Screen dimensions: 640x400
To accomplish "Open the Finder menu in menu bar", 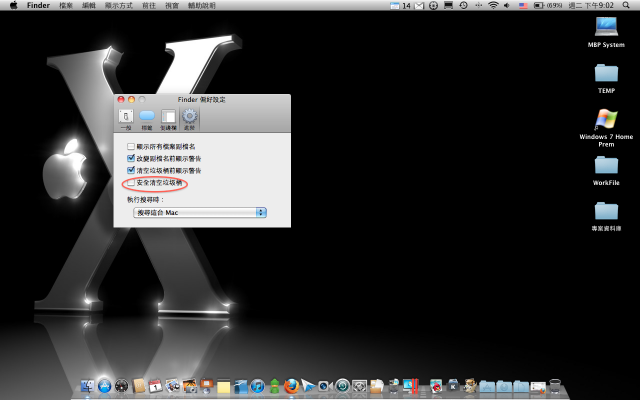I will (38, 5).
